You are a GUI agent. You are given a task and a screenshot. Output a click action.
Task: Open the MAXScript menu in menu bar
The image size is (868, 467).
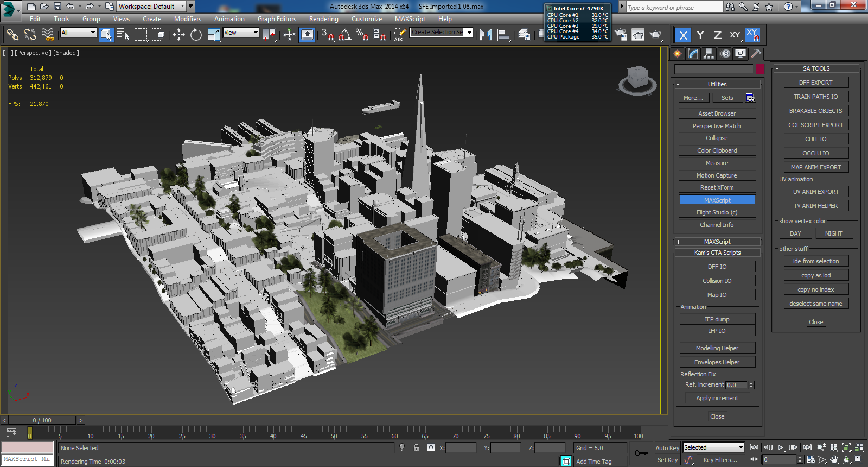pyautogui.click(x=410, y=19)
